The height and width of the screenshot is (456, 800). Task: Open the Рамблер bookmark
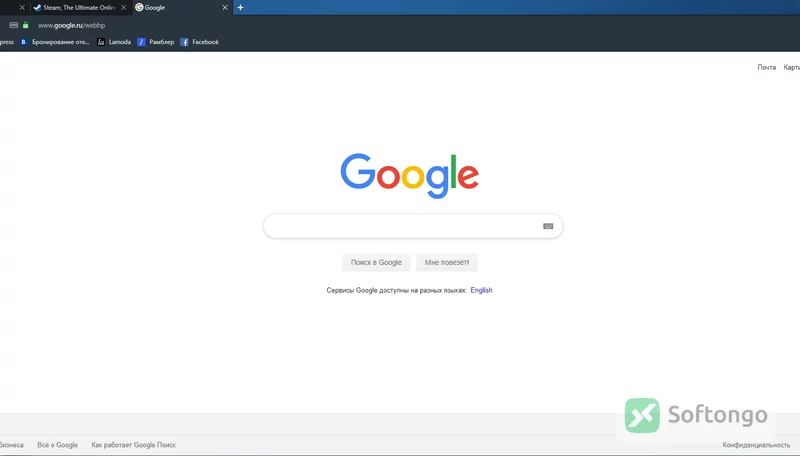point(156,42)
